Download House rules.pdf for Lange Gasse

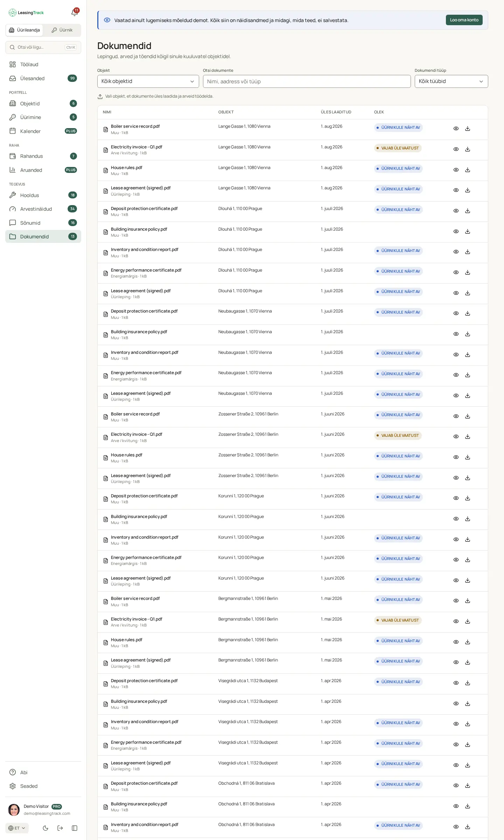[x=468, y=170]
